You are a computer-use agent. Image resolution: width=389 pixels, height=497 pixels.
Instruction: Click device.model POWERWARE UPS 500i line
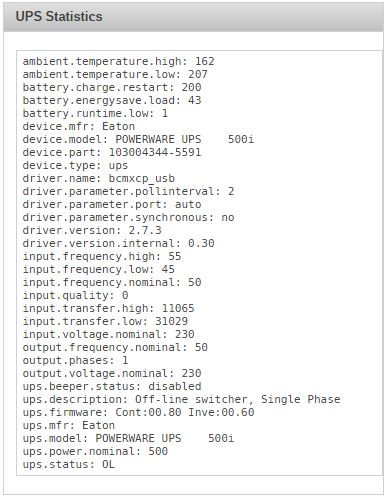pyautogui.click(x=138, y=139)
